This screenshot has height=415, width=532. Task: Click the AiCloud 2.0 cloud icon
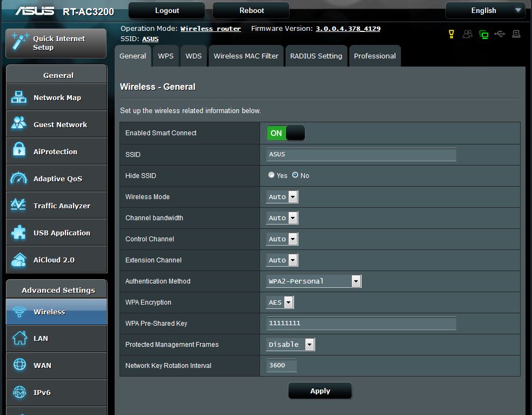point(19,260)
